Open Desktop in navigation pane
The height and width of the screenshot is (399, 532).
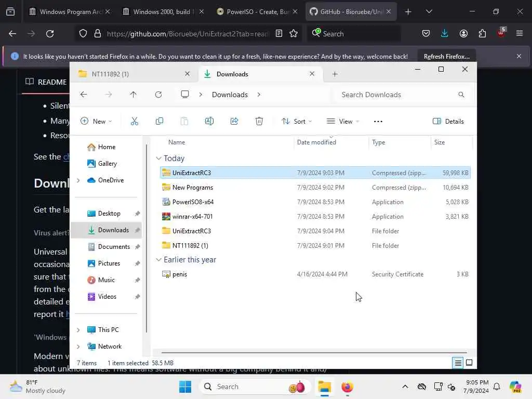(x=109, y=214)
